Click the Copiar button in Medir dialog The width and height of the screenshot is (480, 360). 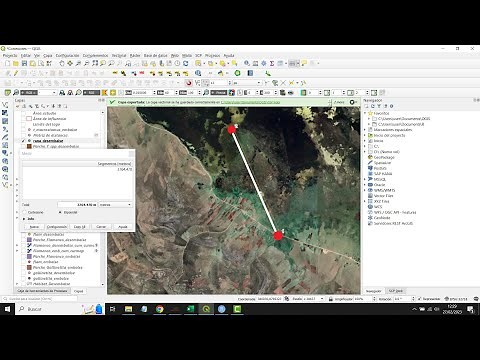pos(79,227)
